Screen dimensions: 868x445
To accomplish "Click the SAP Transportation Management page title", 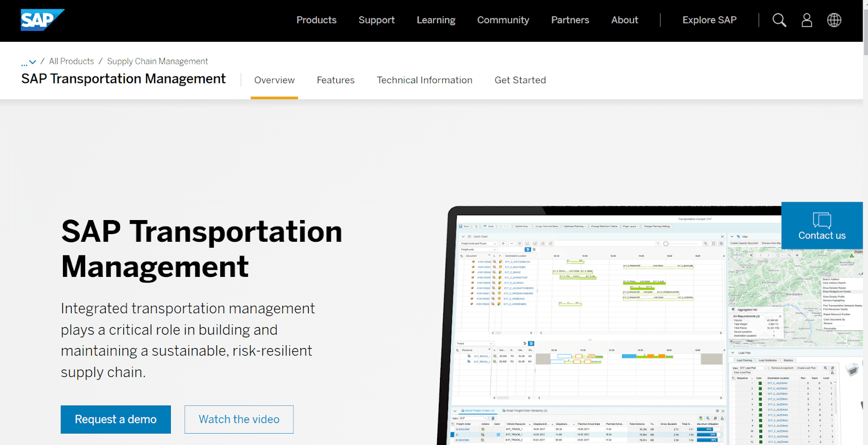I will pyautogui.click(x=123, y=79).
